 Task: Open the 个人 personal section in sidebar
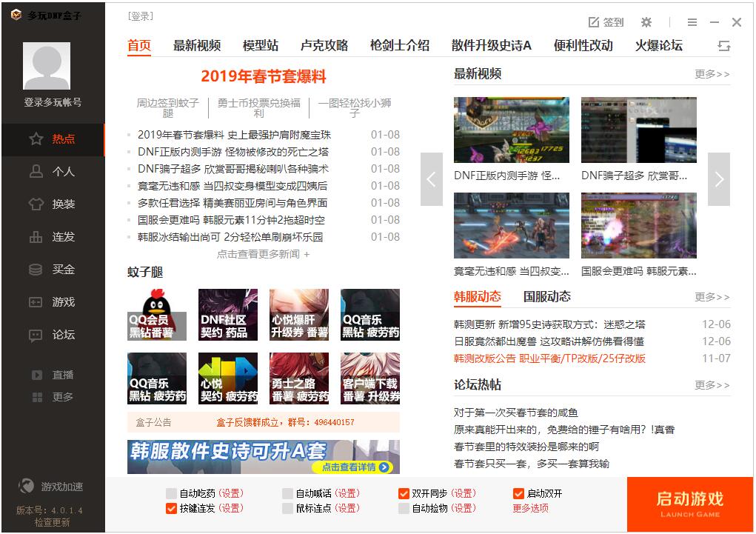pyautogui.click(x=52, y=171)
